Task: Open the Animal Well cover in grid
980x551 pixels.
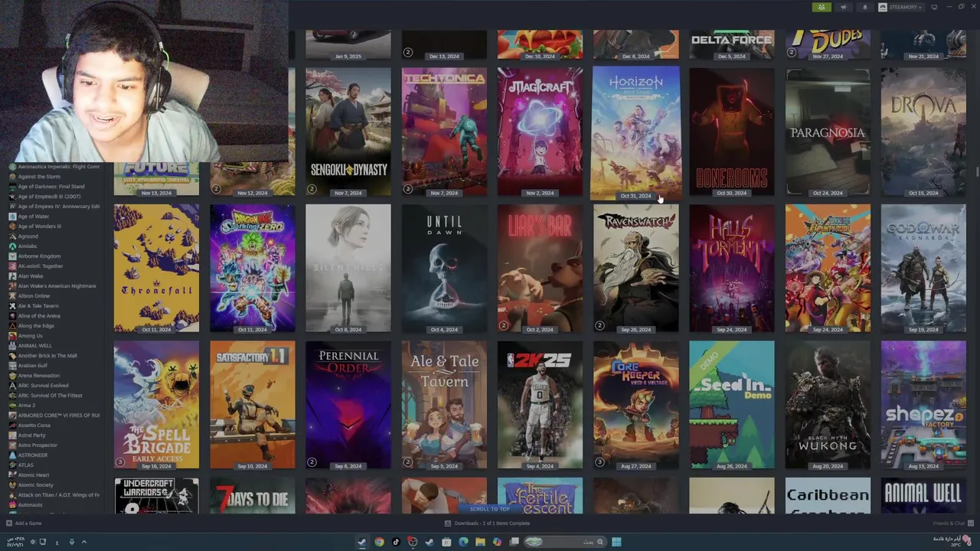Action: 923,496
